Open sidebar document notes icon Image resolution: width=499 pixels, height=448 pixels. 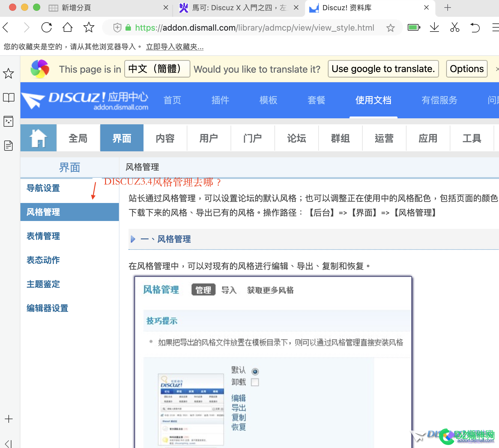pos(8,146)
